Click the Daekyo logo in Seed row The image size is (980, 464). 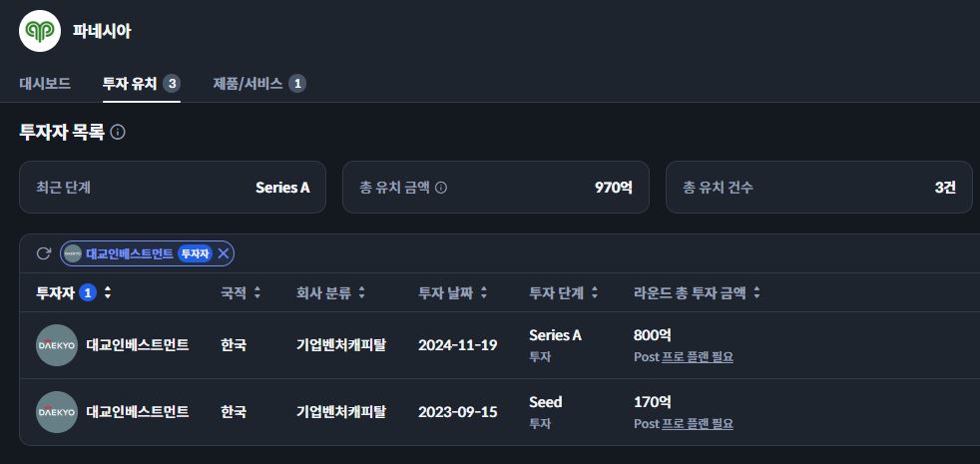point(57,412)
